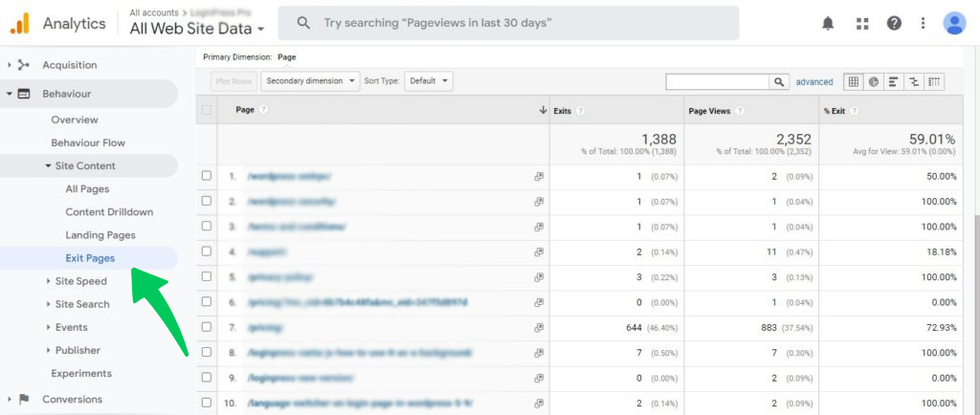Open the Secondary dimension dropdown
Viewport: 980px width, 415px height.
[311, 81]
